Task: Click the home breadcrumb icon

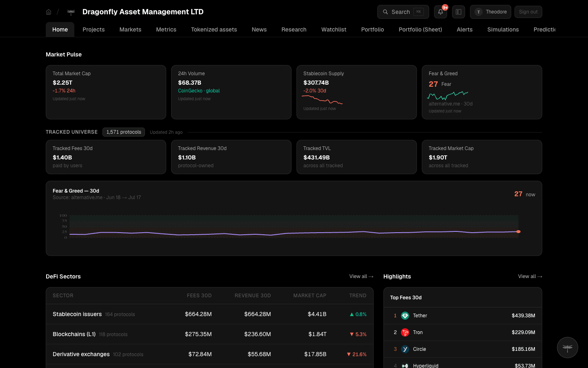Action: click(x=49, y=12)
